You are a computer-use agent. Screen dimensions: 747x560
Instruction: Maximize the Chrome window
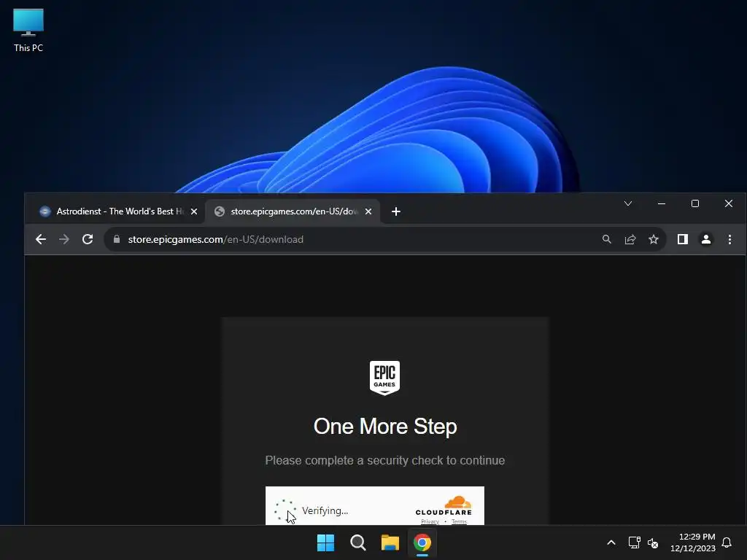click(695, 204)
